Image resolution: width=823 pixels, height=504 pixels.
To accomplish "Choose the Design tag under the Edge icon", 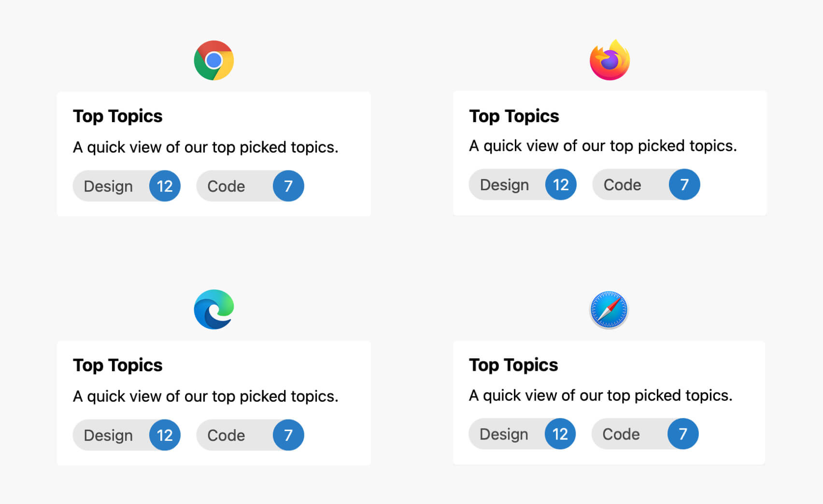I will pyautogui.click(x=109, y=435).
